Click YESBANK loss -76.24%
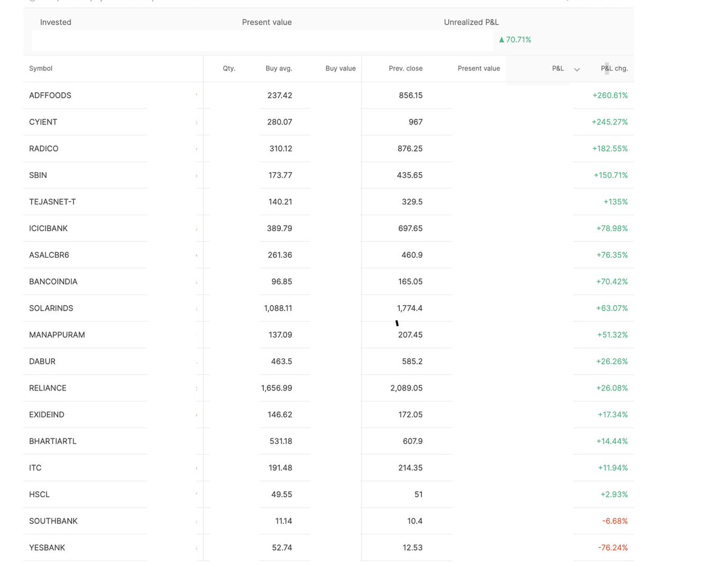 (613, 549)
